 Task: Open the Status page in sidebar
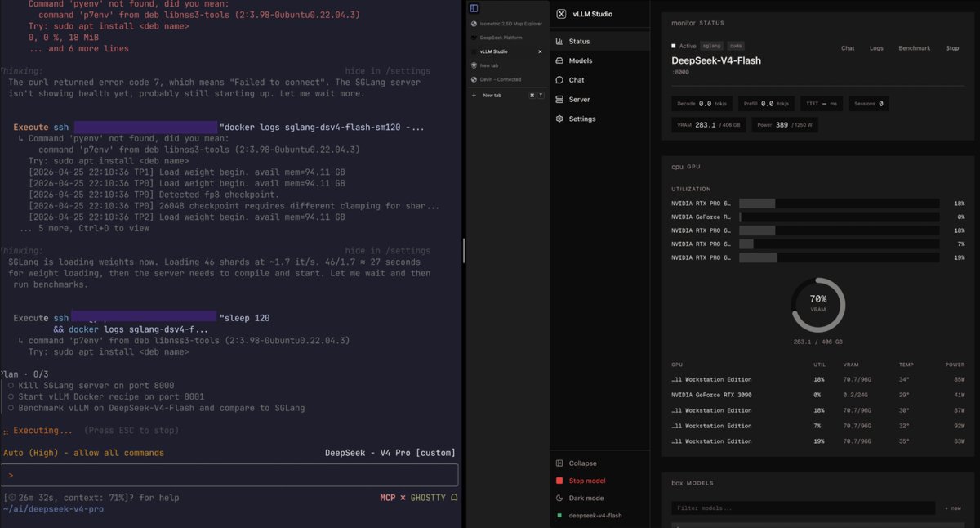[599, 41]
